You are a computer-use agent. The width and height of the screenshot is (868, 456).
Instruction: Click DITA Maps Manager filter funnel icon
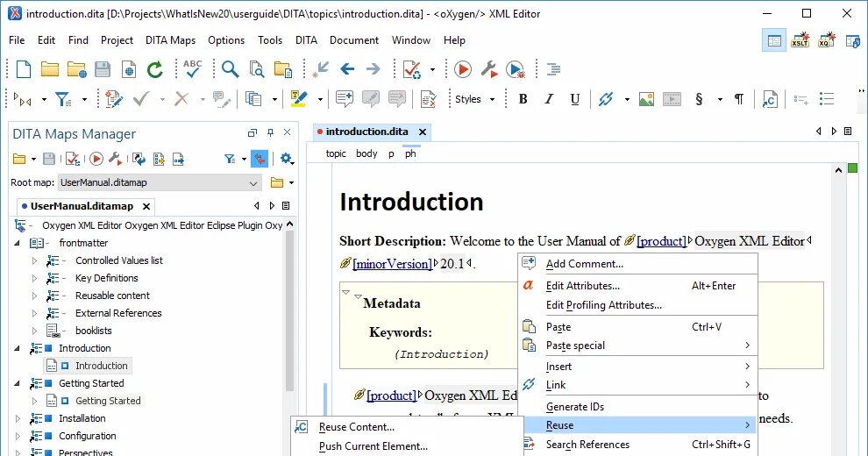230,159
